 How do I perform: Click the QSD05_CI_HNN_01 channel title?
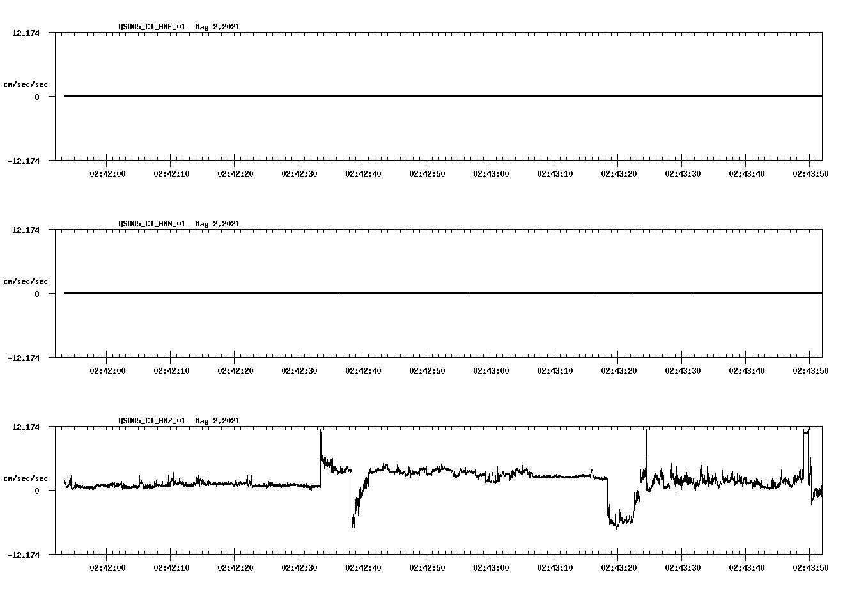152,224
